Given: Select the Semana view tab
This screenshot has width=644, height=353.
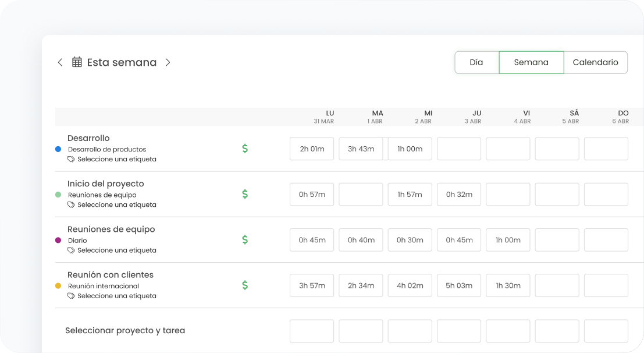Looking at the screenshot, I should (531, 62).
